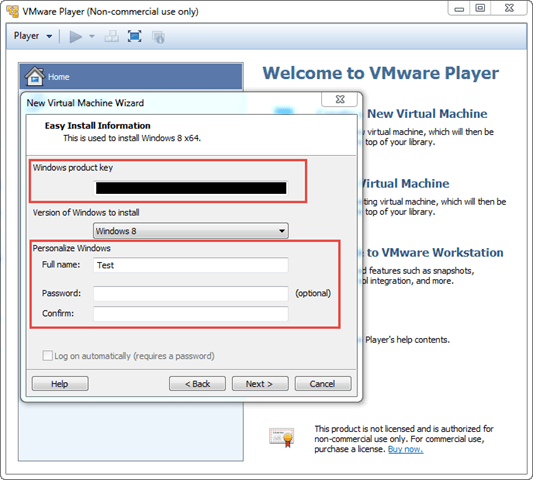Click the Player's help contents text
The image size is (533, 480).
click(407, 340)
